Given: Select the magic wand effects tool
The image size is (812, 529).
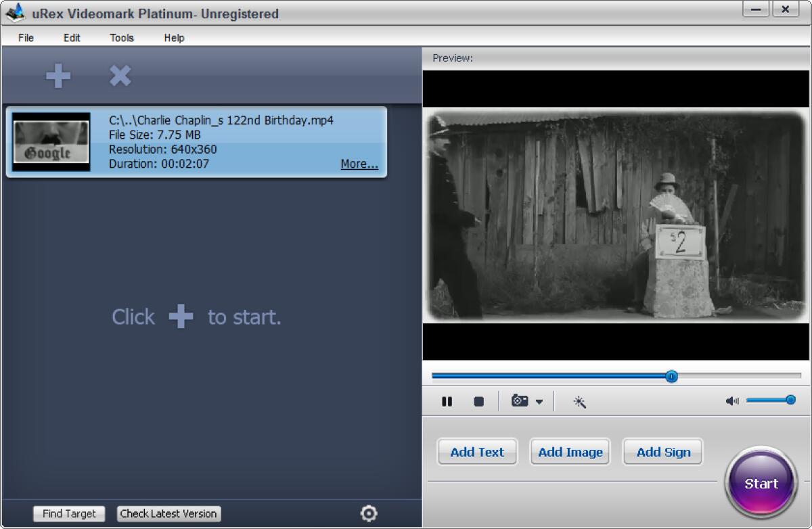Looking at the screenshot, I should coord(581,401).
